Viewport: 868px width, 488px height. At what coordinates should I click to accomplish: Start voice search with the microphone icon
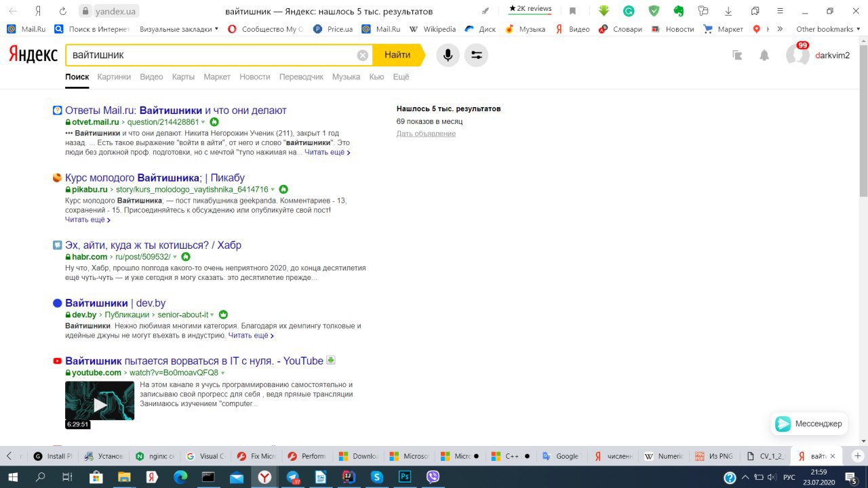pyautogui.click(x=448, y=55)
